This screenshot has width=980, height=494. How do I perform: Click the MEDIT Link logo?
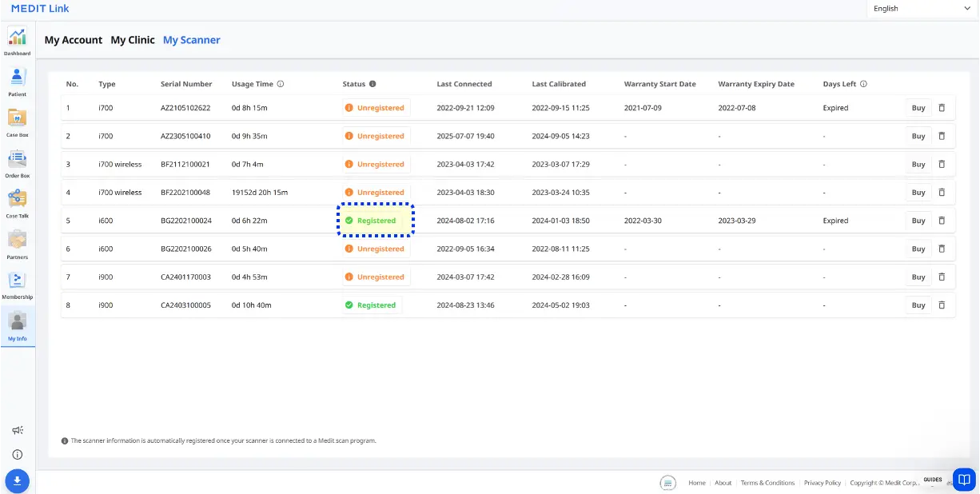[40, 9]
